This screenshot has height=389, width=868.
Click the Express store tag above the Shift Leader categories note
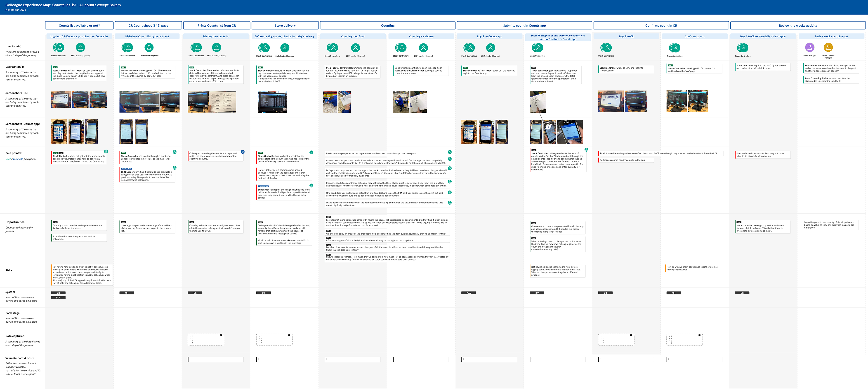click(127, 168)
